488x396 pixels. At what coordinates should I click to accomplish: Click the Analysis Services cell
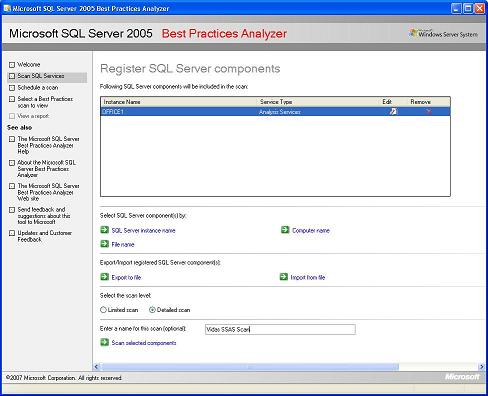point(280,112)
